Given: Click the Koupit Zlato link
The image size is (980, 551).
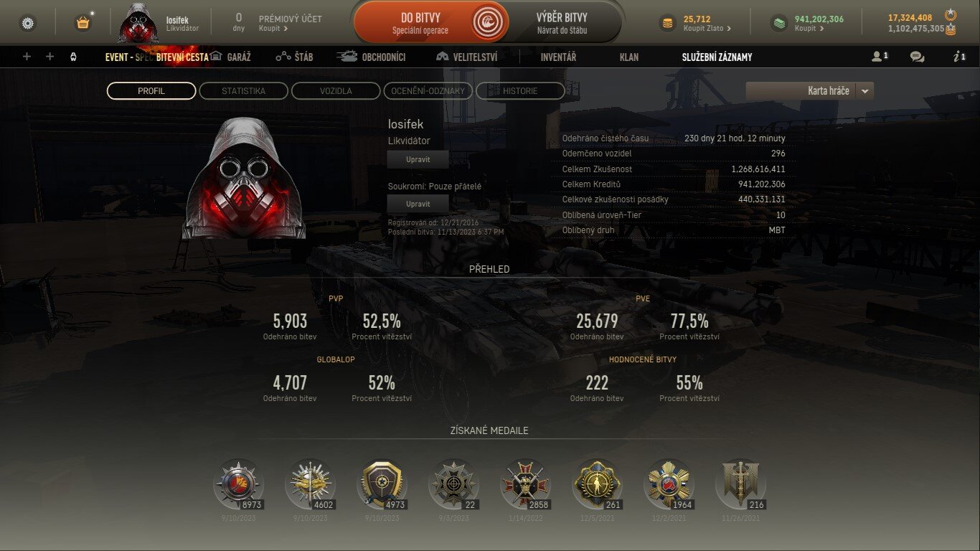Looking at the screenshot, I should (x=707, y=29).
